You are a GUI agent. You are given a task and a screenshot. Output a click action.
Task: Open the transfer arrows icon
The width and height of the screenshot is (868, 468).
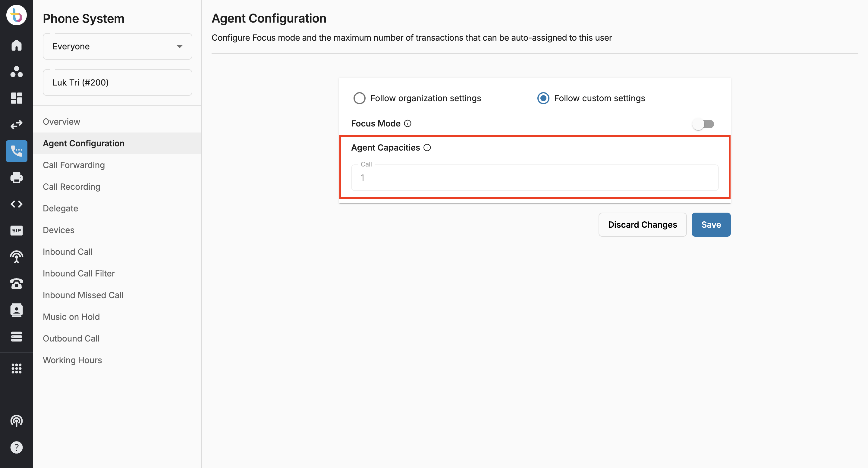click(x=16, y=125)
